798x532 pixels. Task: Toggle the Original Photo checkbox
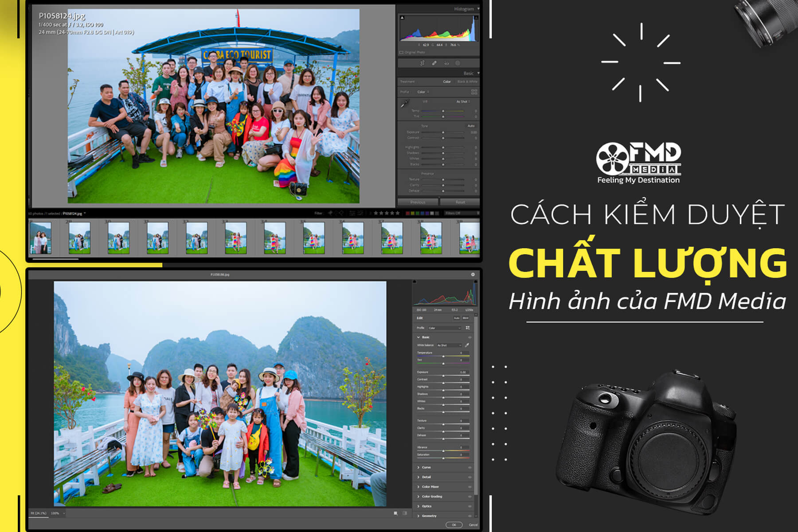coord(402,52)
